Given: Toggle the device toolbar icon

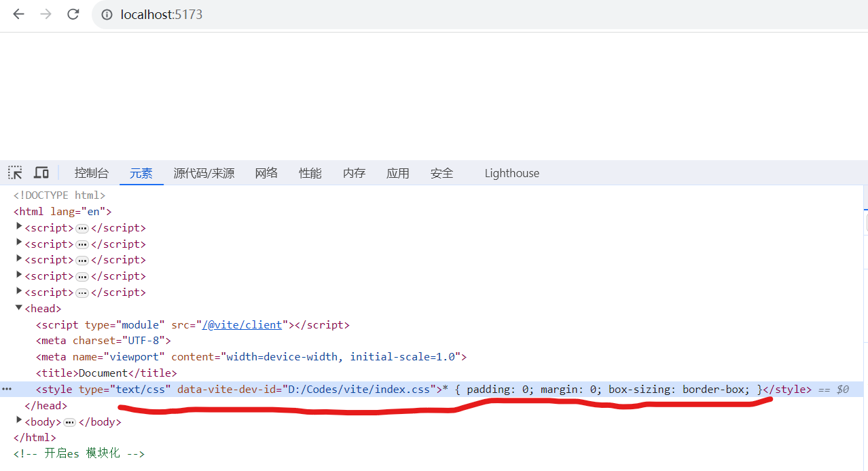Looking at the screenshot, I should click(41, 172).
